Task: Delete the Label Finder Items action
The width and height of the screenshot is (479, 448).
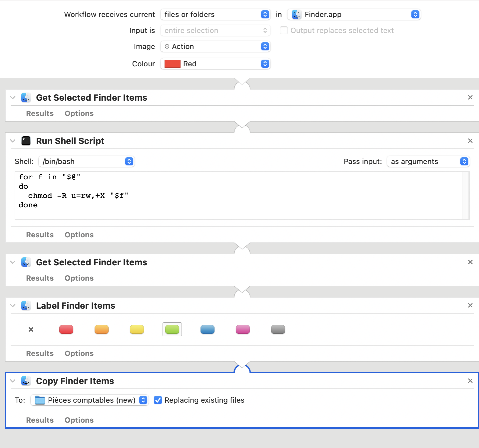Action: coord(470,305)
